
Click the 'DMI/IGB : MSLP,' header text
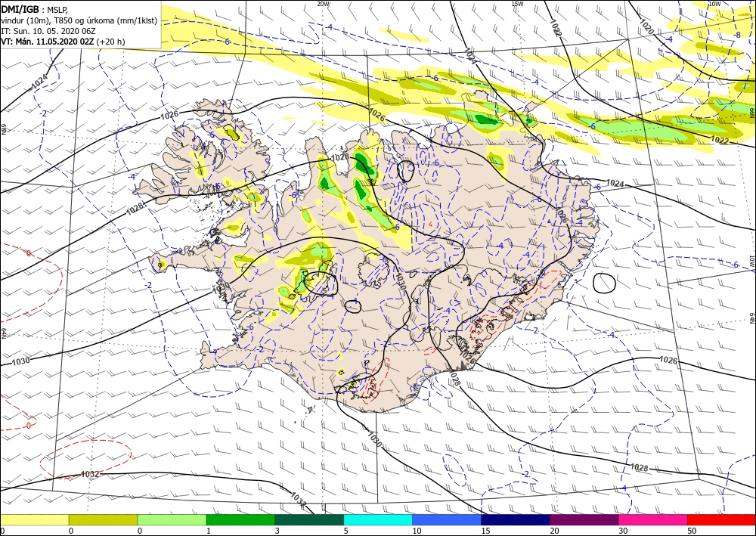[x=35, y=10]
